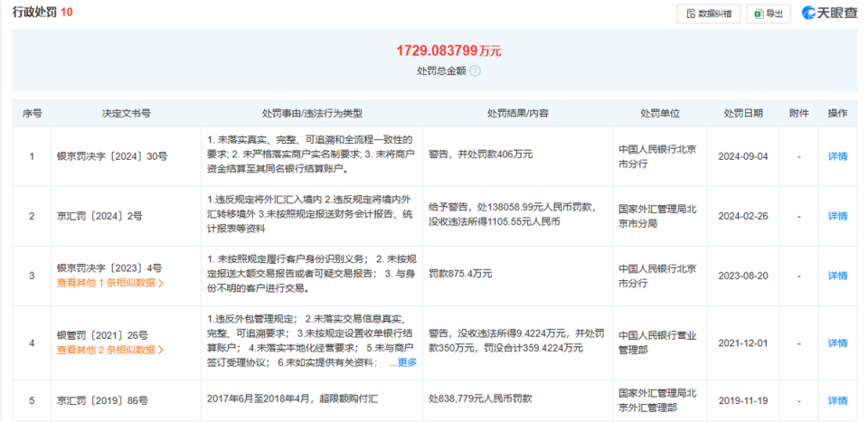Click document number 京汇罚〔2019〕86号

102,400
